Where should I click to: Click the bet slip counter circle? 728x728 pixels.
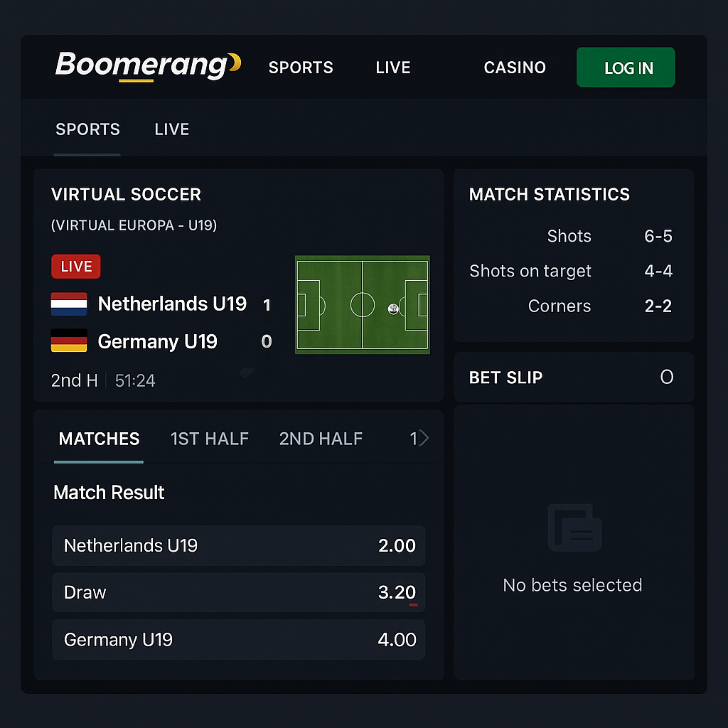click(x=667, y=378)
